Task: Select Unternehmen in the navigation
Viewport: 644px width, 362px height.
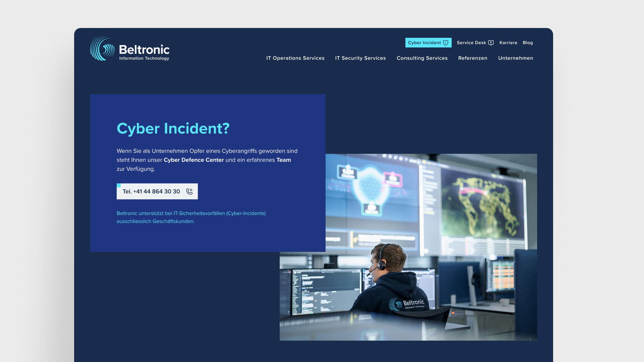Action: 515,58
